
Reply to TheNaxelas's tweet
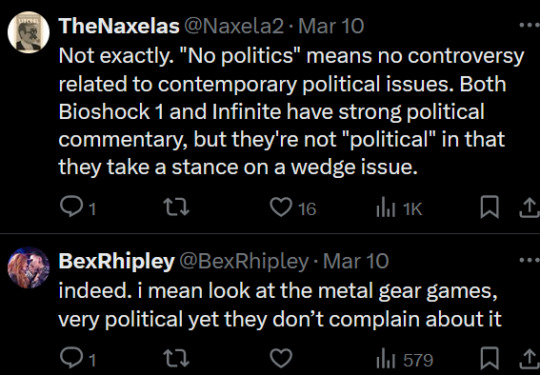(77, 208)
